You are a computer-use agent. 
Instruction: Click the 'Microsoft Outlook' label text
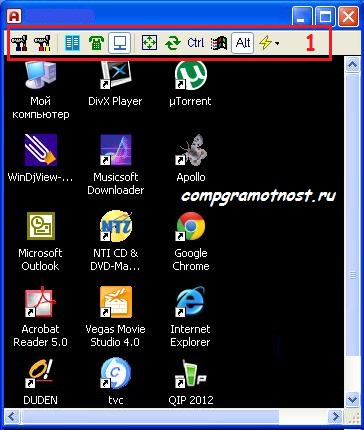pyautogui.click(x=40, y=259)
